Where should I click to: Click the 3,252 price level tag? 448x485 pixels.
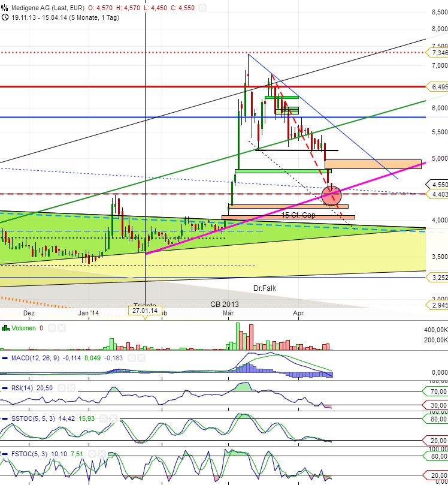pyautogui.click(x=437, y=278)
